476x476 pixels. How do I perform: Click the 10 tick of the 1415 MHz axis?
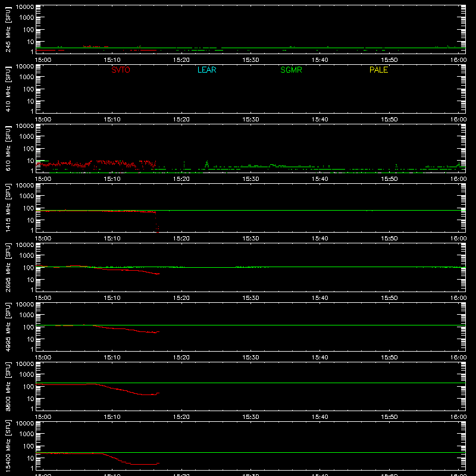point(30,220)
